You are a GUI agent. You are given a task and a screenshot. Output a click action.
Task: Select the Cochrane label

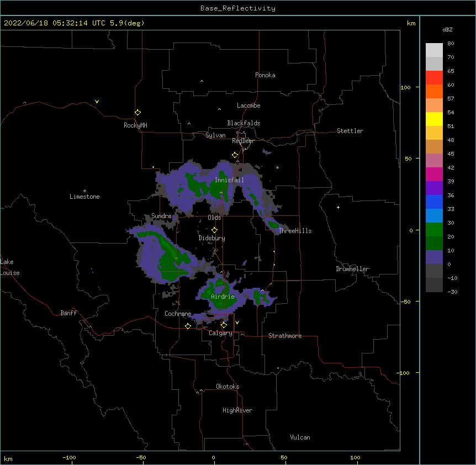[178, 314]
